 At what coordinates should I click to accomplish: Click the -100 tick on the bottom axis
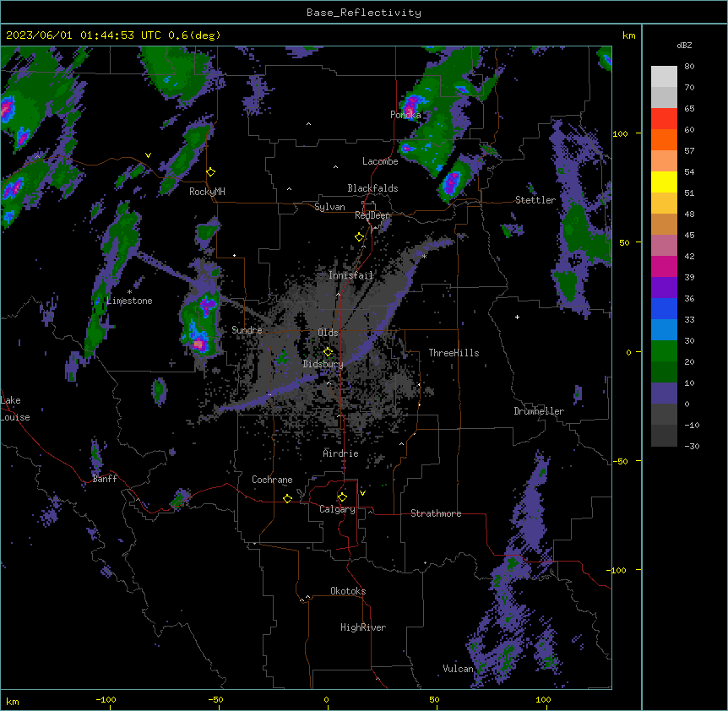[x=106, y=699]
